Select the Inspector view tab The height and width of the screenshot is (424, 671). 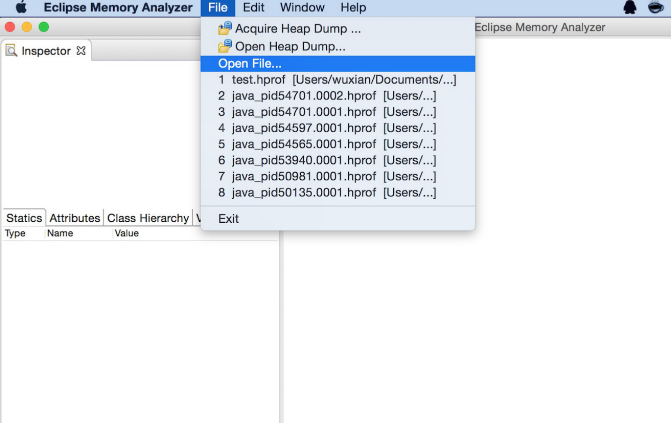point(46,50)
